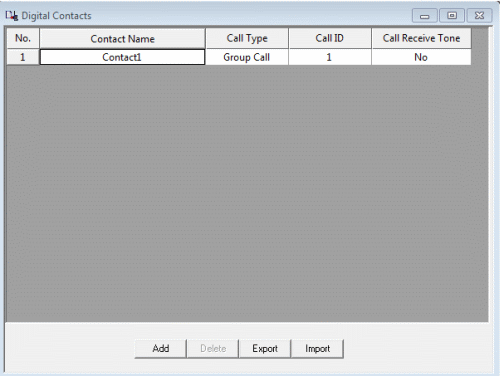Click the Call ID column header
This screenshot has height=376, width=500.
pos(330,39)
